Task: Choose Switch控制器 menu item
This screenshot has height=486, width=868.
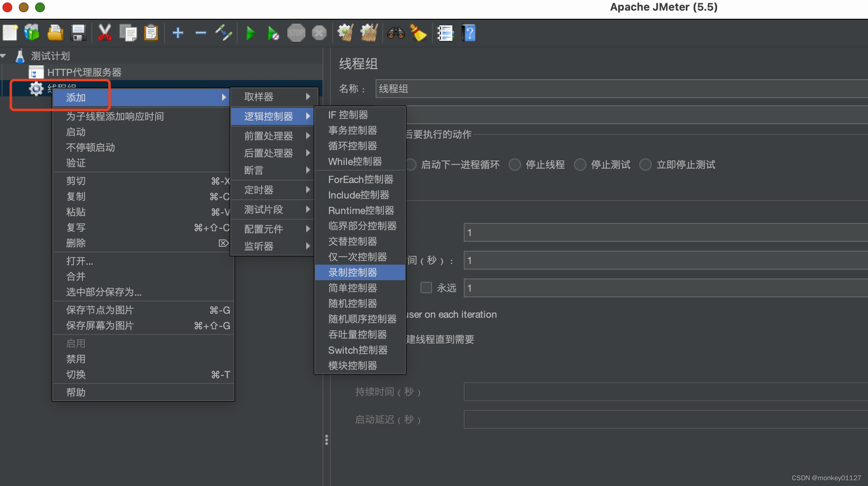Action: (360, 350)
